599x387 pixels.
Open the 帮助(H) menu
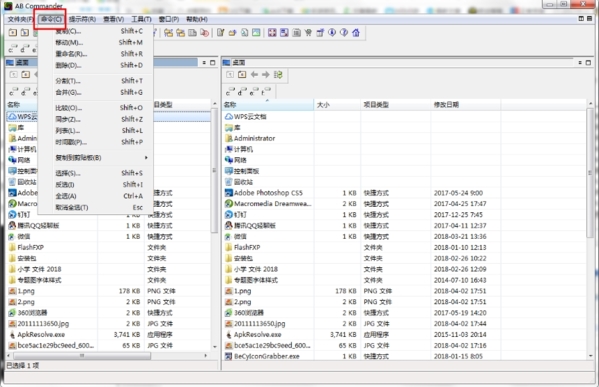197,19
